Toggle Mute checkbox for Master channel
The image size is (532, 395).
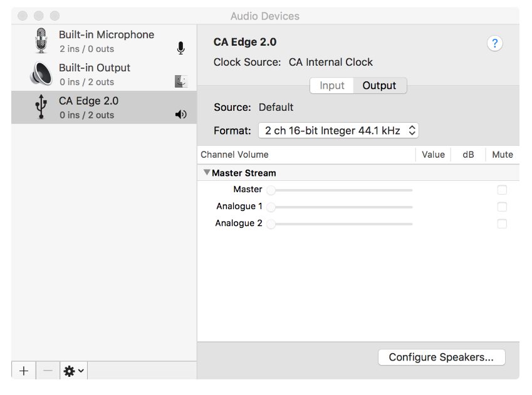coord(502,190)
